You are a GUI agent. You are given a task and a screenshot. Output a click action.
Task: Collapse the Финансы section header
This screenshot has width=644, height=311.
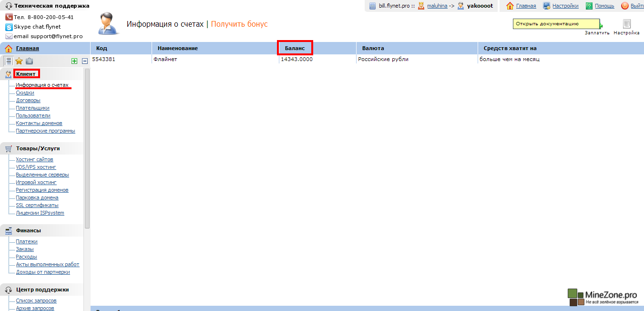28,230
